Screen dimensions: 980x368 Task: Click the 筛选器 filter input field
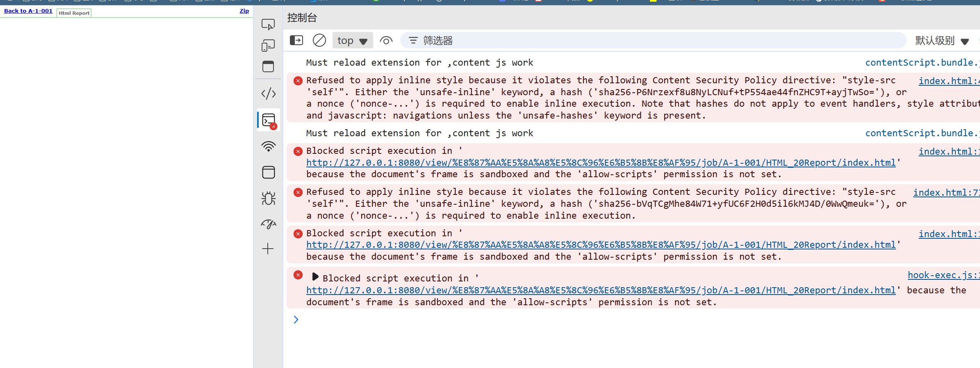(x=656, y=41)
